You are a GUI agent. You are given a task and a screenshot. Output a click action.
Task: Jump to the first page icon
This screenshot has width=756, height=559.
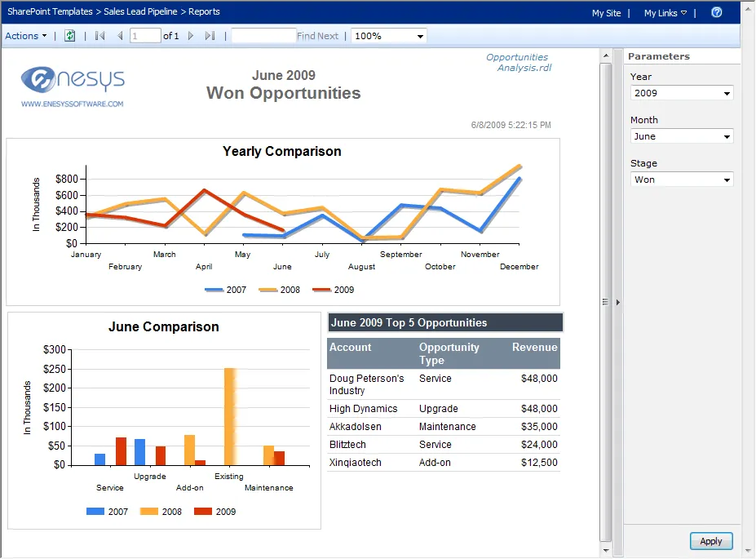pos(99,35)
